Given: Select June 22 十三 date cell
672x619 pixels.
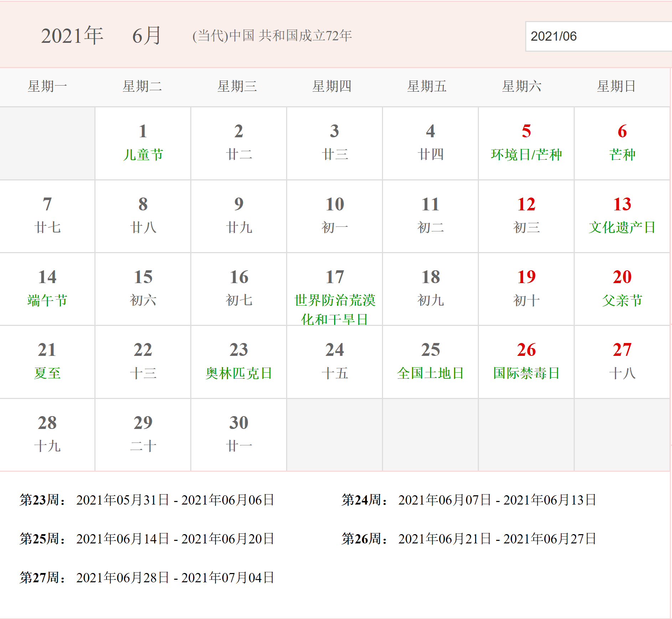Looking at the screenshot, I should 143,362.
